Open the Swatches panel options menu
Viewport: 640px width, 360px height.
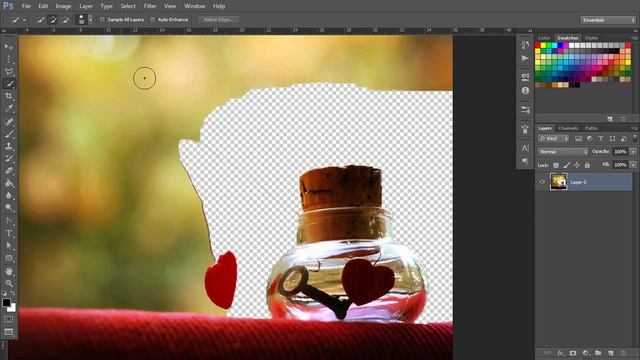[634, 38]
